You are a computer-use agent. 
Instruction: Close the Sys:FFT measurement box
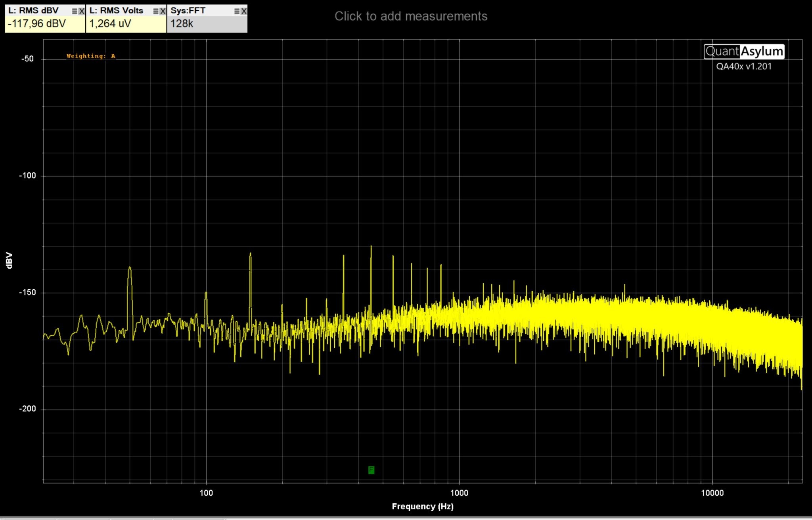pos(244,11)
